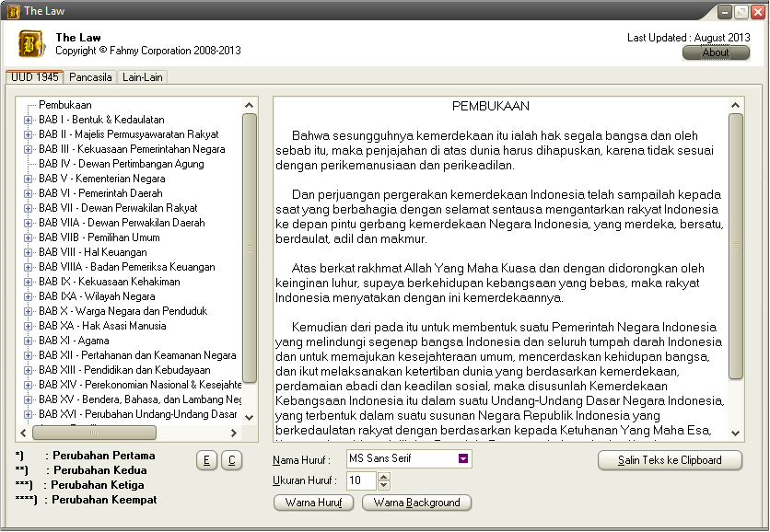The width and height of the screenshot is (770, 532).
Task: Expand BAB XIV - Perekonomian Nasional node
Action: [28, 385]
